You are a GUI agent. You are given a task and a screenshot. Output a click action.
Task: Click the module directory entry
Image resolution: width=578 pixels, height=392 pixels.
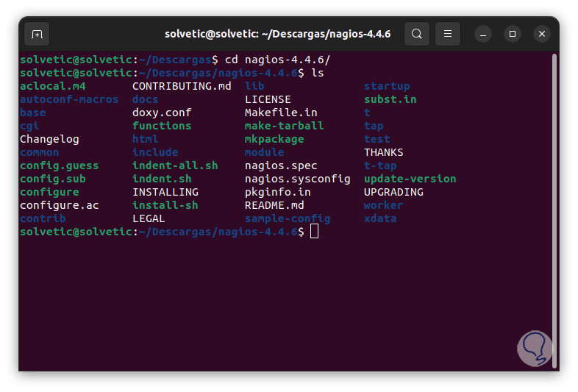click(x=264, y=153)
